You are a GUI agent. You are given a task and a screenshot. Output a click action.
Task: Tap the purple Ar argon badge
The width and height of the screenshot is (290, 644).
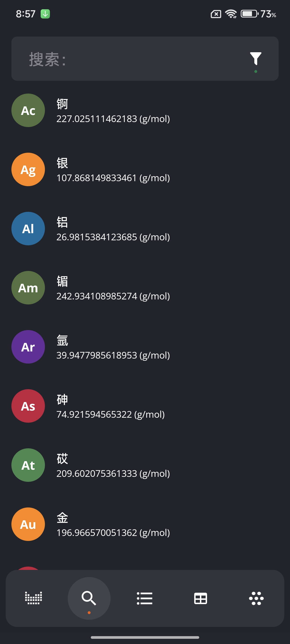28,347
